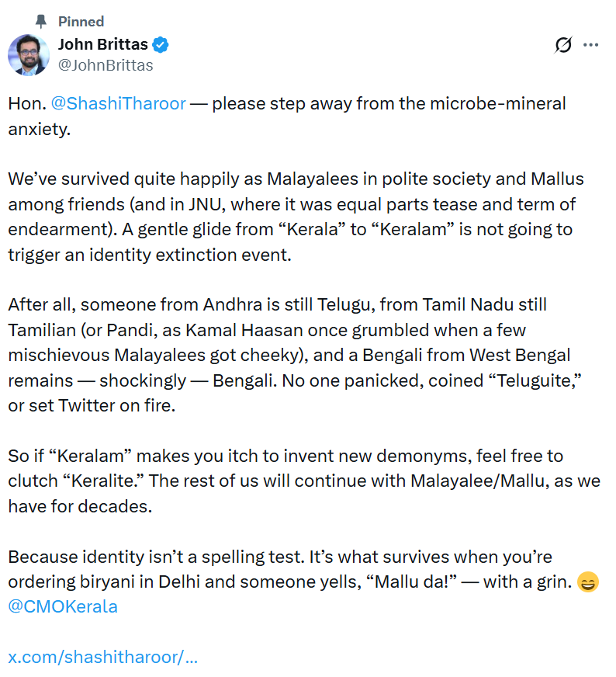616x677 pixels.
Task: Visit the @ShashiTharoor mention
Action: pyautogui.click(x=118, y=103)
